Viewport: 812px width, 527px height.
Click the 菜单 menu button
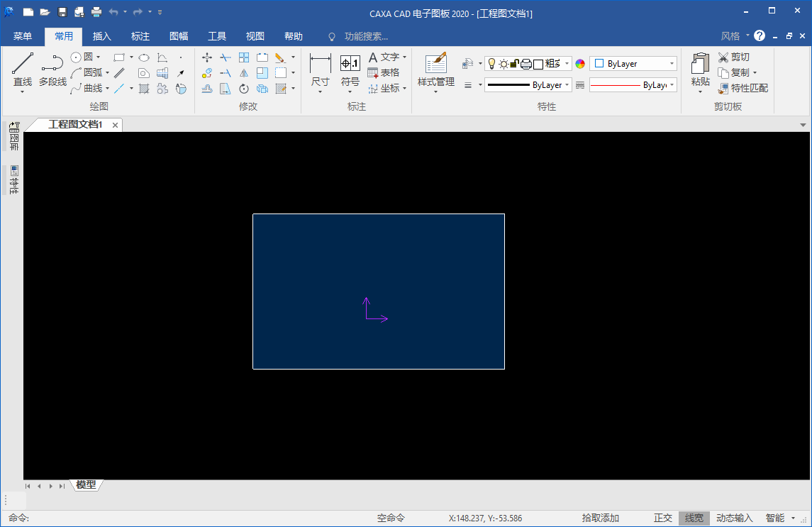(x=23, y=36)
